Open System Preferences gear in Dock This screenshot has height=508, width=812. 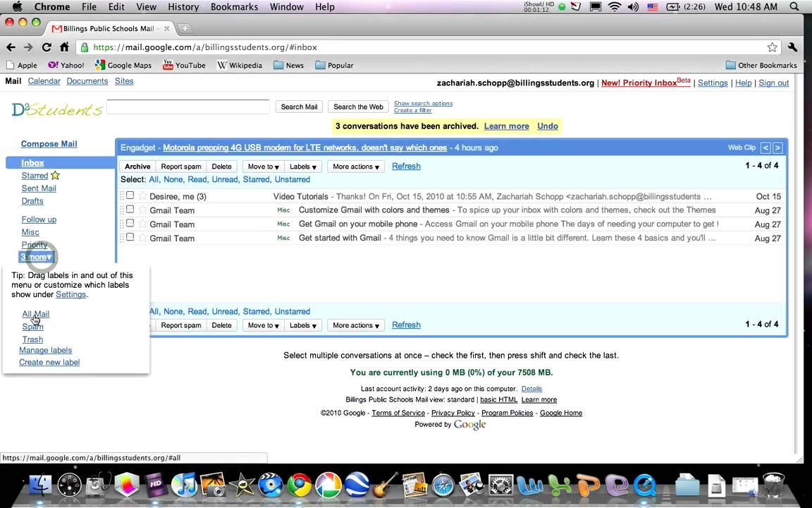[500, 485]
